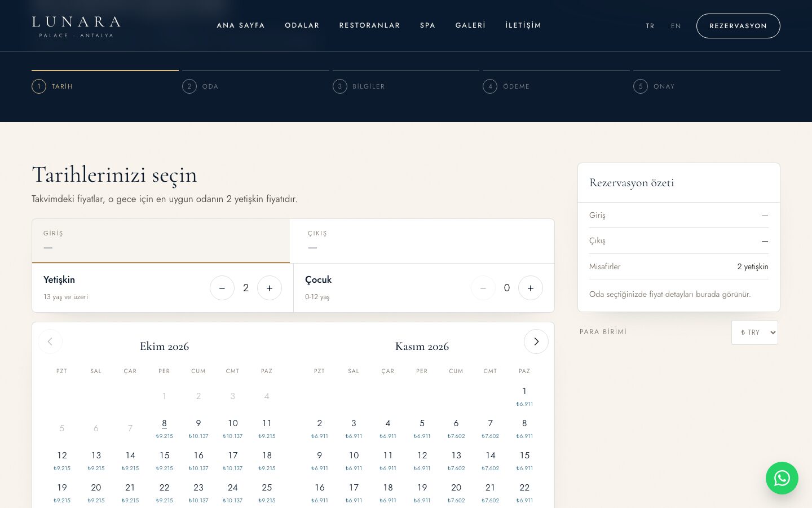The width and height of the screenshot is (812, 508).
Task: Pick 25 Ekim 2026 on calendar
Action: pyautogui.click(x=267, y=493)
